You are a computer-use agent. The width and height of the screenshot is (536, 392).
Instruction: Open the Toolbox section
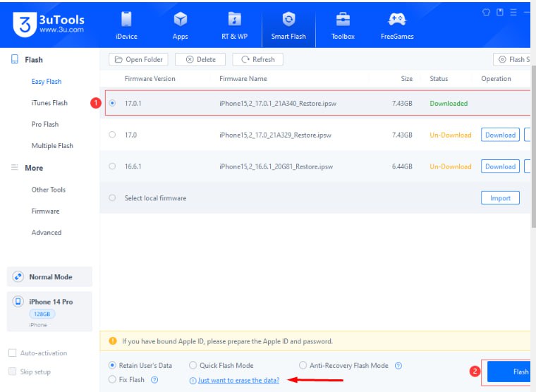click(x=343, y=25)
